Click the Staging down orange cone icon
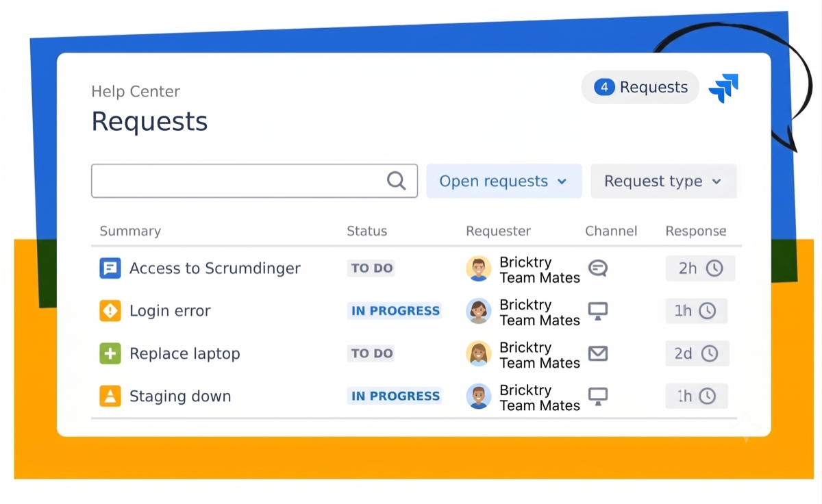Image resolution: width=822 pixels, height=504 pixels. (110, 396)
